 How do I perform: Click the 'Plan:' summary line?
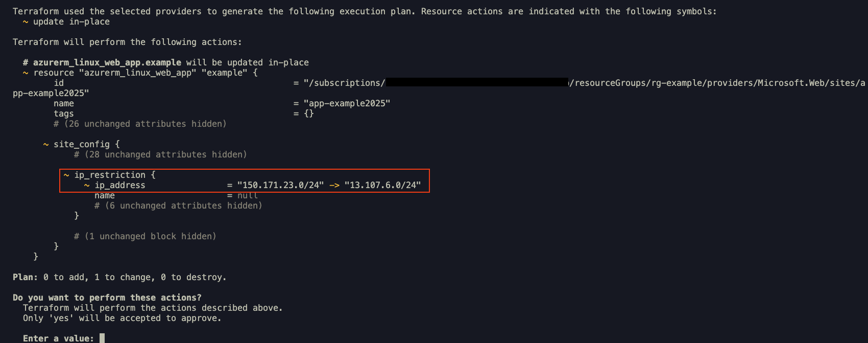click(x=119, y=277)
